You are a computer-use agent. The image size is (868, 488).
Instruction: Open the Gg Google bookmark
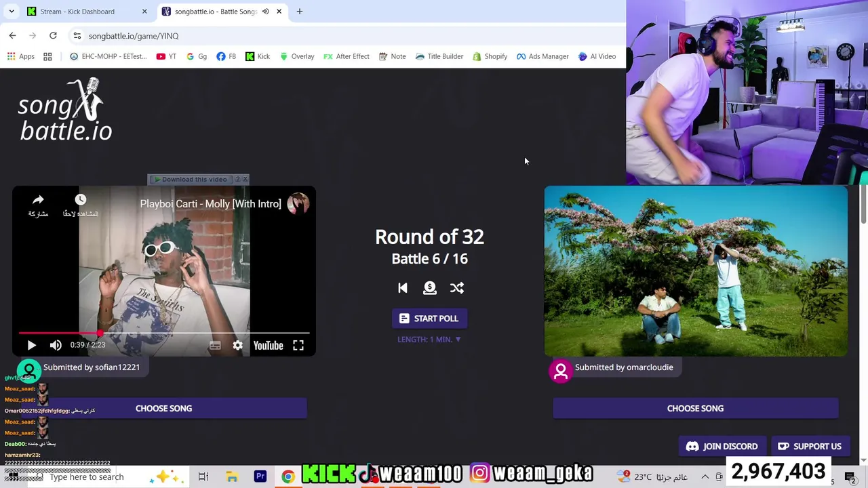coord(197,56)
